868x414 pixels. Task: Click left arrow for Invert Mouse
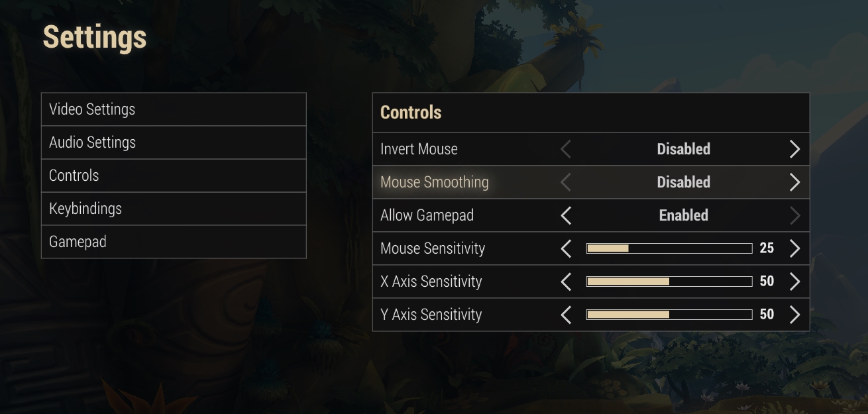[x=566, y=149]
